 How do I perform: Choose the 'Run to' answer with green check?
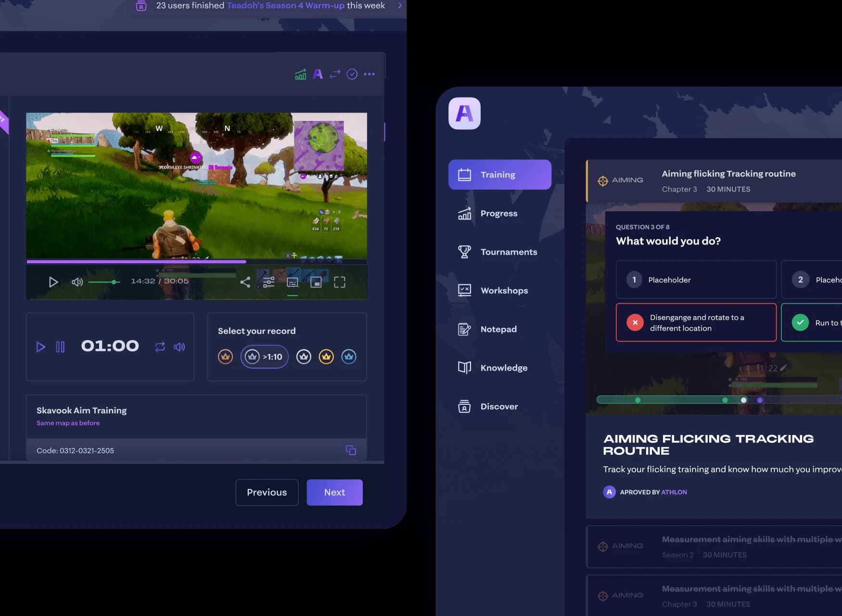point(812,322)
